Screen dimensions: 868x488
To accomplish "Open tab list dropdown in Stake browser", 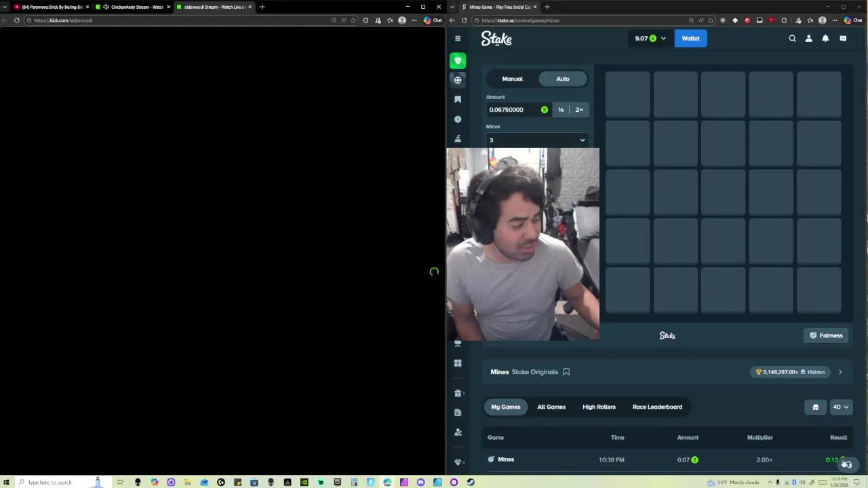I will (452, 7).
